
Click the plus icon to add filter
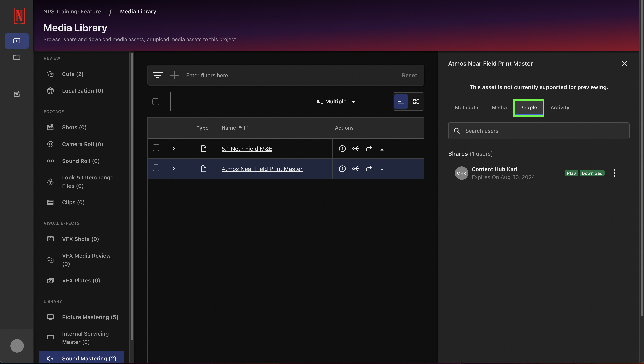coord(174,75)
